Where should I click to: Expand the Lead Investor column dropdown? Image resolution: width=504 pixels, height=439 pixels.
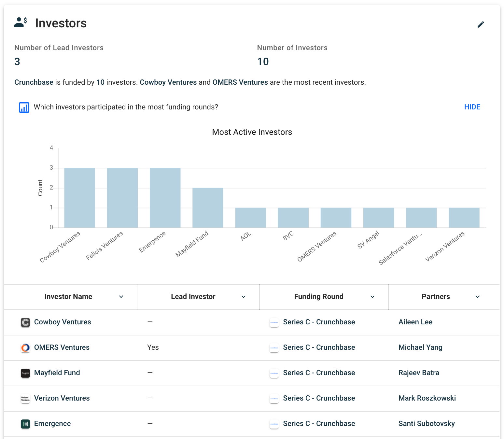tap(244, 297)
